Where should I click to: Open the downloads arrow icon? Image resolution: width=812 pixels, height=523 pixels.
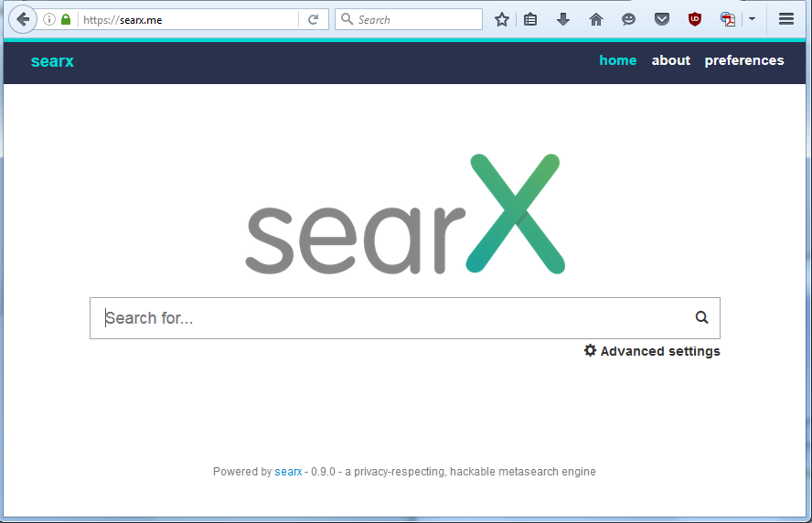point(563,20)
